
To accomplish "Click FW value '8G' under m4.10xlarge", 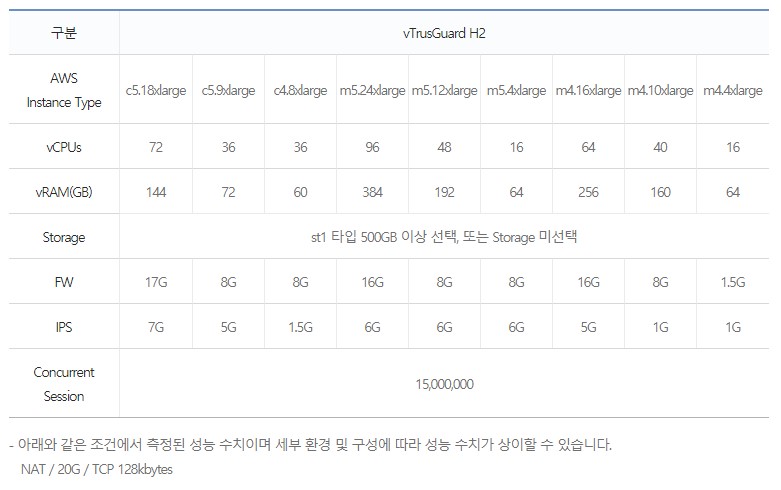I will coord(660,282).
